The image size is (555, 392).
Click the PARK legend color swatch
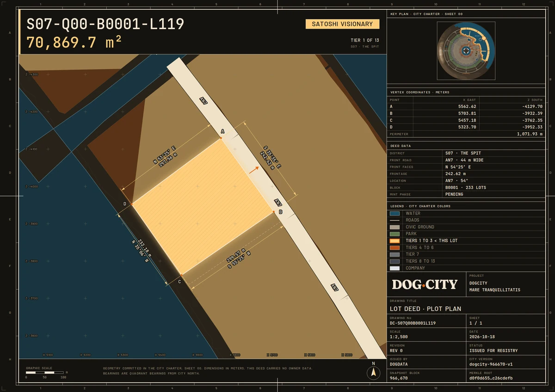395,234
